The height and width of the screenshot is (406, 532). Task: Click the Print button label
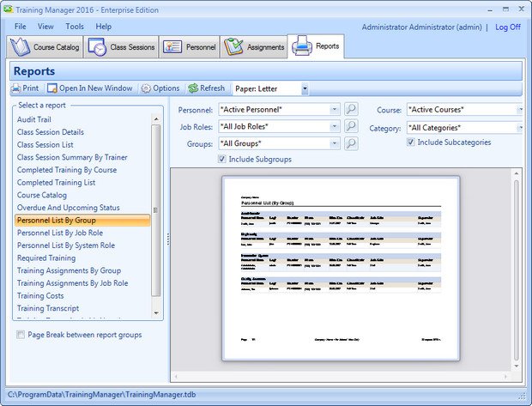coord(31,88)
